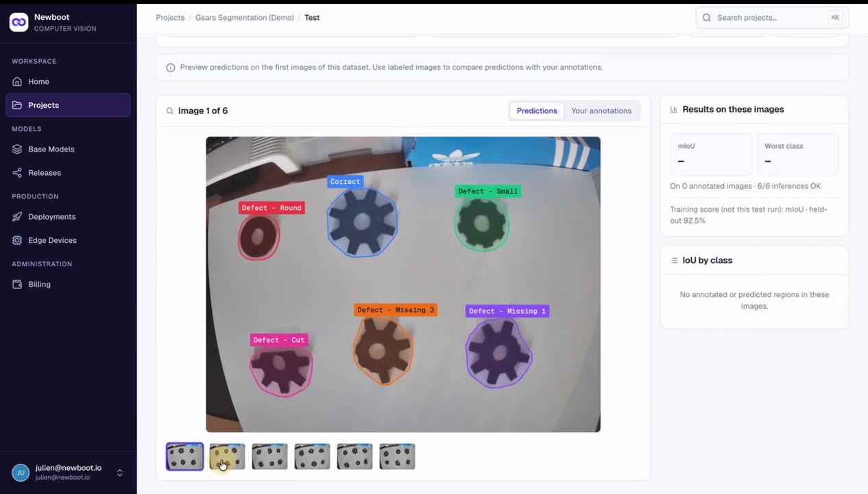Click the search magnifier icon in header

pyautogui.click(x=707, y=18)
